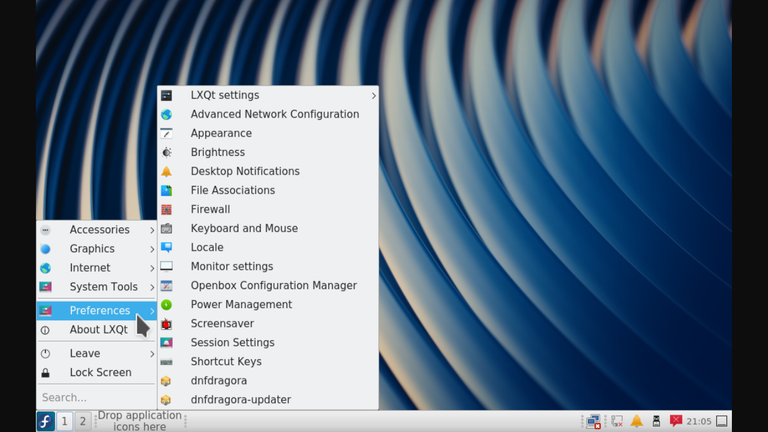Viewport: 768px width, 432px height.
Task: Click the Brightness icon
Action: (x=167, y=152)
